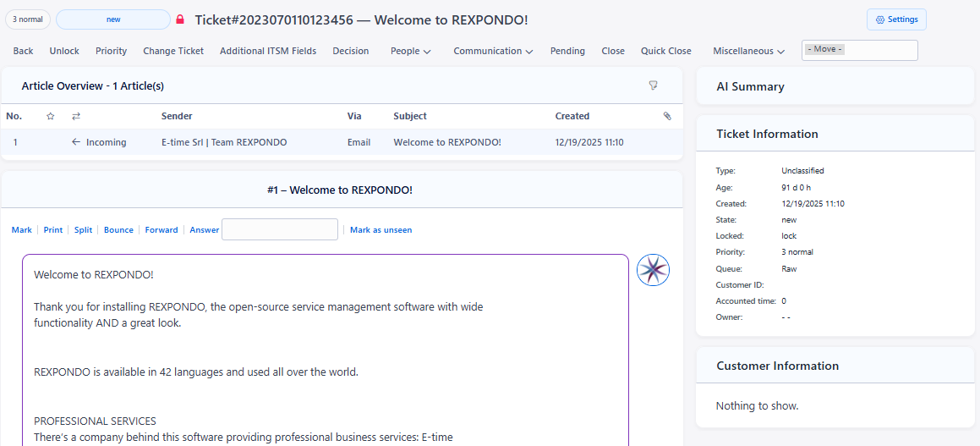Viewport: 980px width, 446px height.
Task: Click Unlock in ticket menu
Action: (x=64, y=52)
